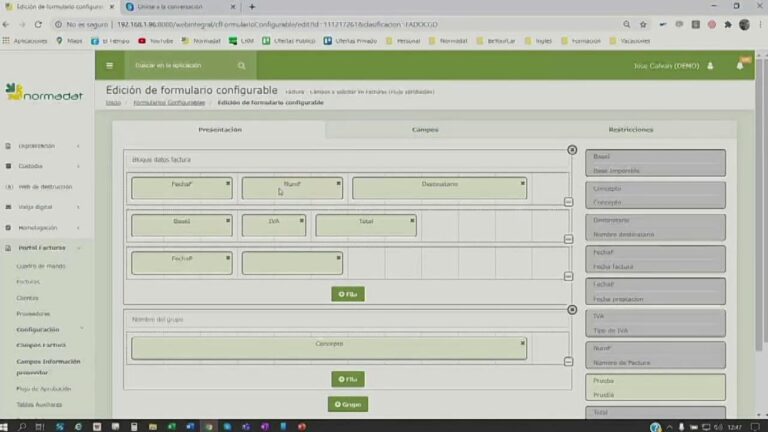Open Campos Factura in sidebar

coord(41,345)
